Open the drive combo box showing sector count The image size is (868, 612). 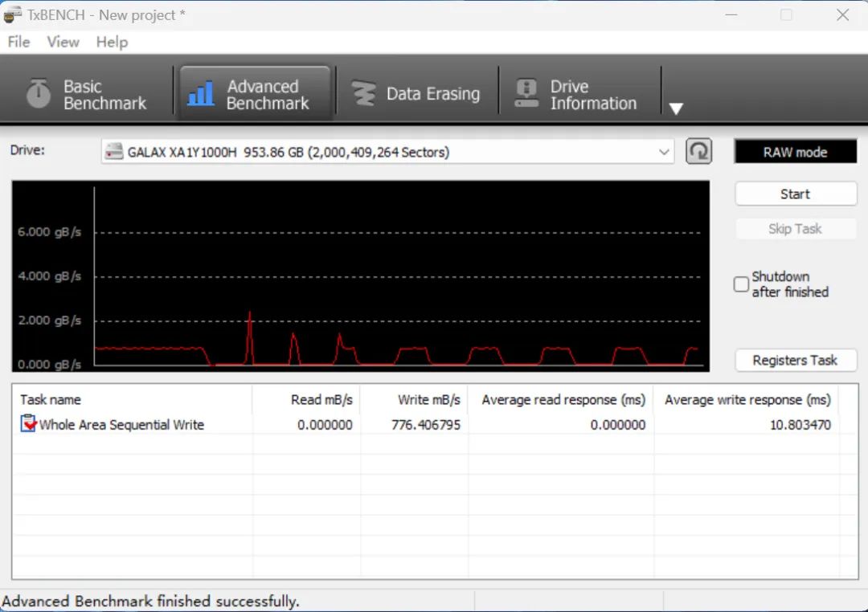click(x=386, y=152)
